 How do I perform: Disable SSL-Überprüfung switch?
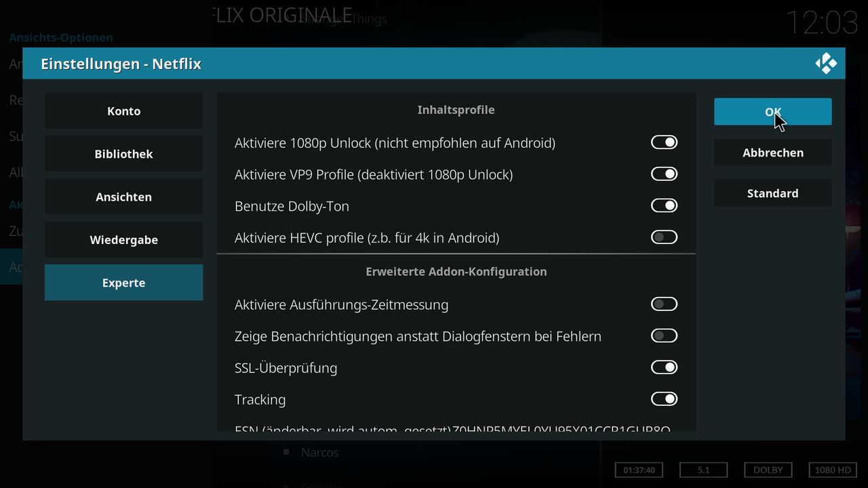click(664, 367)
